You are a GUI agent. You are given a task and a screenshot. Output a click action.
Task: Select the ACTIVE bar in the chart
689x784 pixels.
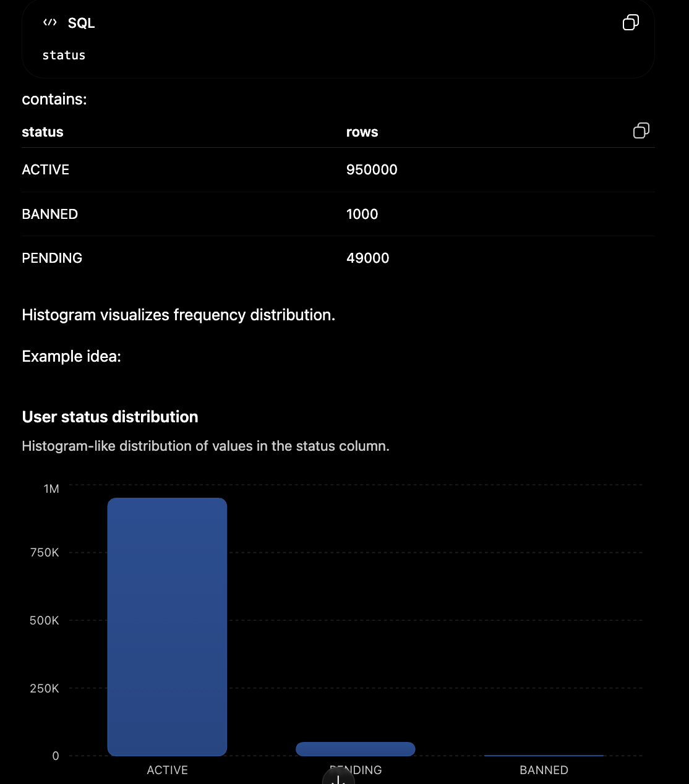[167, 626]
